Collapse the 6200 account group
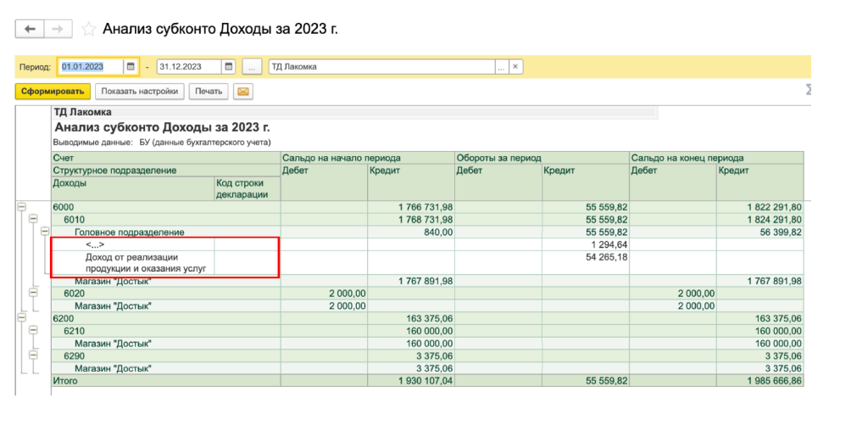The width and height of the screenshot is (868, 426). point(21,318)
